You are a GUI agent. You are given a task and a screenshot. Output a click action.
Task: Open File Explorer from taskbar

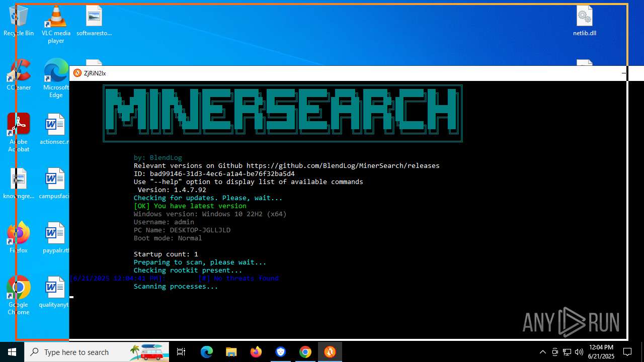pos(231,352)
